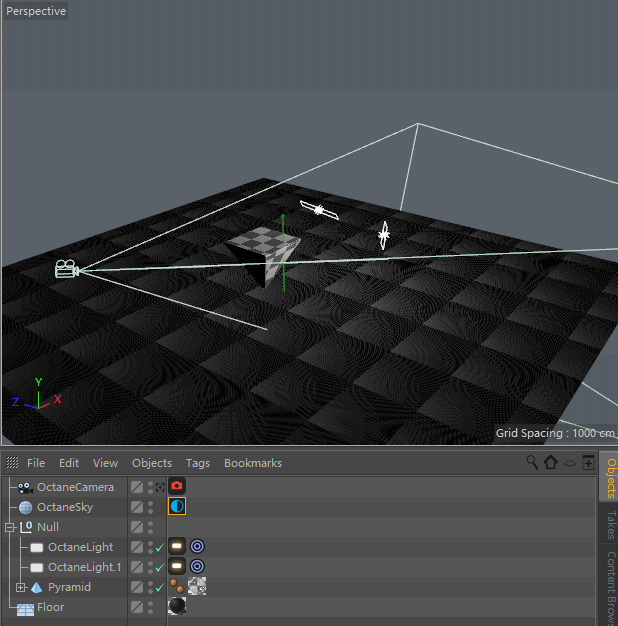This screenshot has width=618, height=626.
Task: Expand the Pyramid hierarchy
Action: point(21,587)
